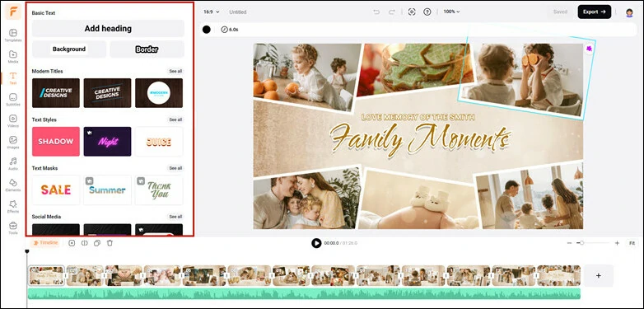
Task: Toggle the Timeline view button
Action: coord(45,243)
